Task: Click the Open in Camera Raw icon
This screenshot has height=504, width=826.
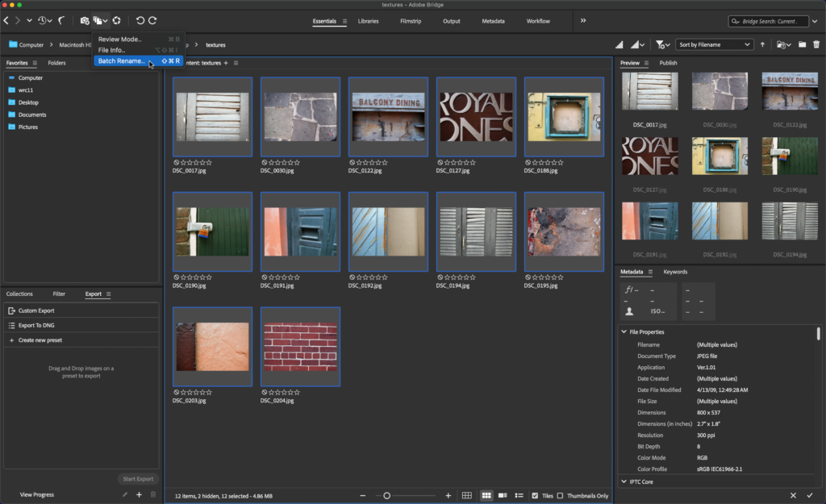Action: (116, 20)
